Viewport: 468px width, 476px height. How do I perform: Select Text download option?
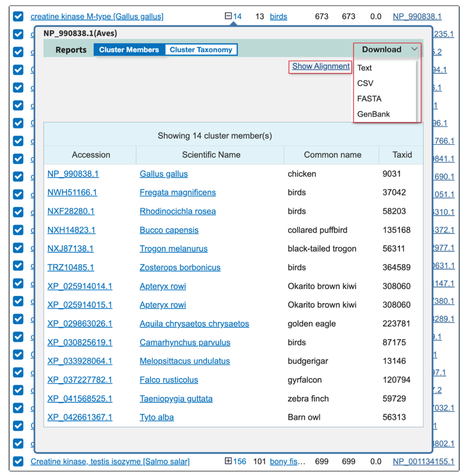click(x=364, y=68)
